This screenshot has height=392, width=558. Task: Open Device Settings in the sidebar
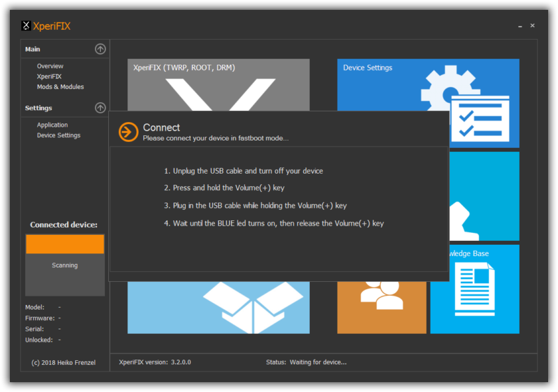(59, 135)
